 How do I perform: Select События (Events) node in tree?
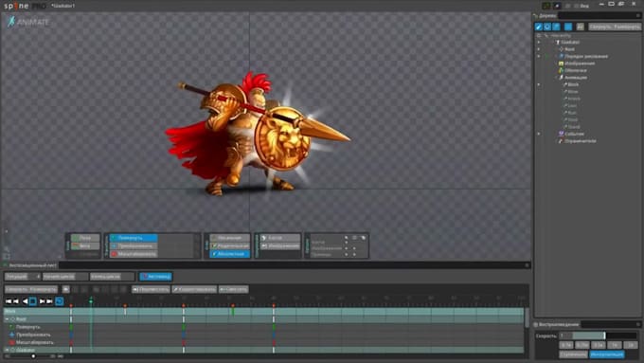pyautogui.click(x=574, y=134)
